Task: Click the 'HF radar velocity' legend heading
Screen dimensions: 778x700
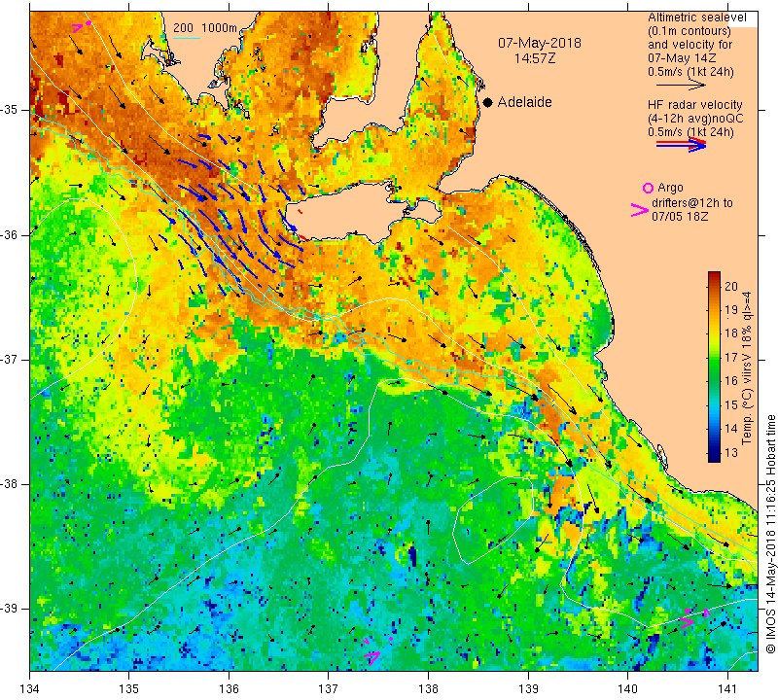Action: click(694, 105)
